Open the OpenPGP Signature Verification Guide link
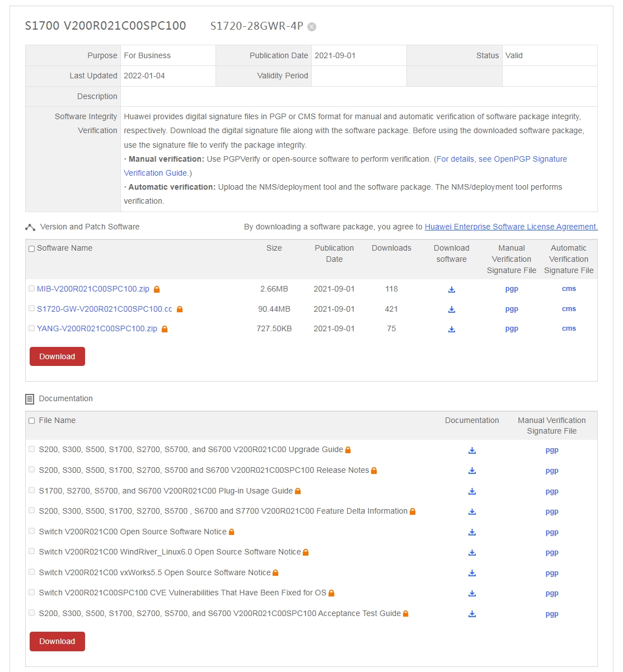 [x=345, y=166]
